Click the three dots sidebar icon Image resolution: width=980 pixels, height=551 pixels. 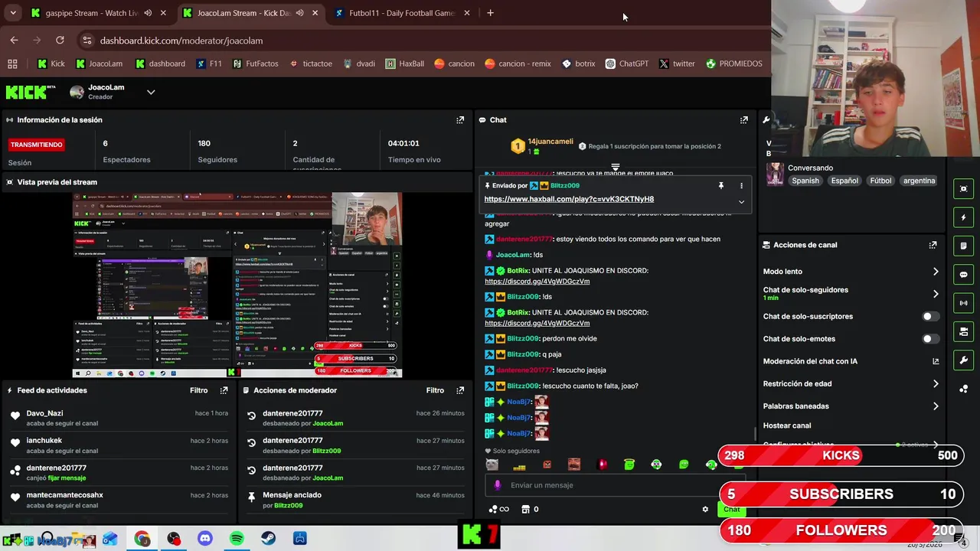[963, 389]
